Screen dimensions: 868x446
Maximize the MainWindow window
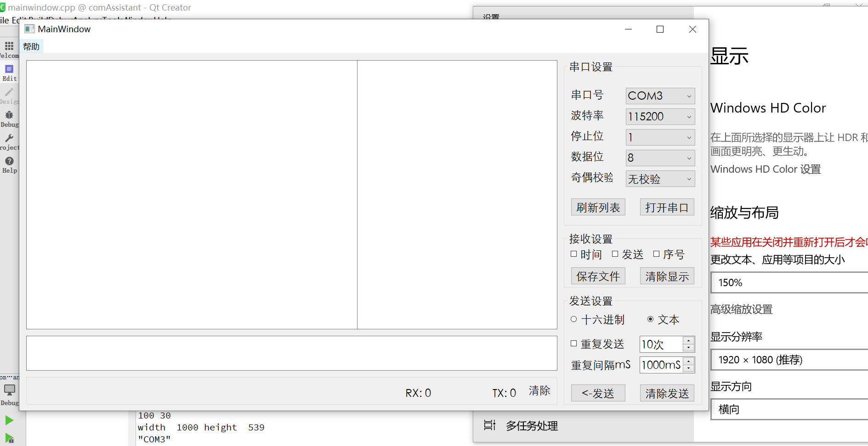click(660, 29)
